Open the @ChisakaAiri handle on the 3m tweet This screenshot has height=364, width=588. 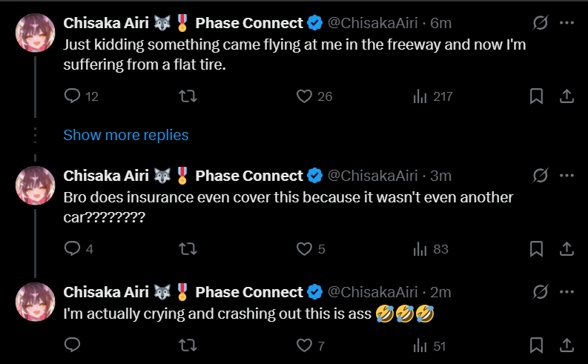coord(372,176)
